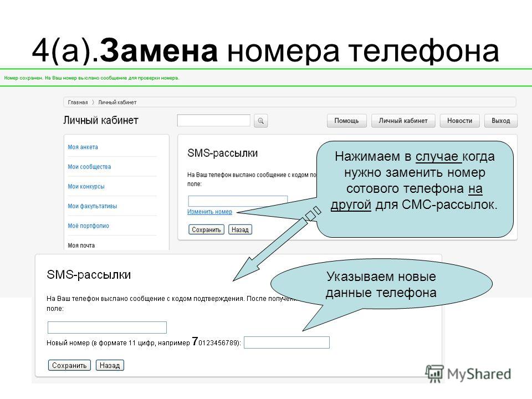Click the Изменить номер link
This screenshot has width=532, height=399.
(209, 212)
